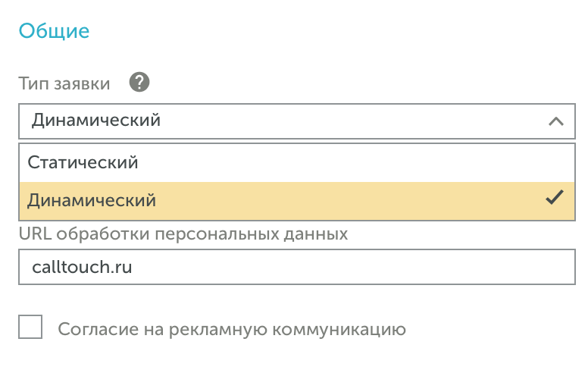Viewport: 588px width, 370px height.
Task: Collapse the list with the chevron-up arrow
Action: (x=555, y=121)
